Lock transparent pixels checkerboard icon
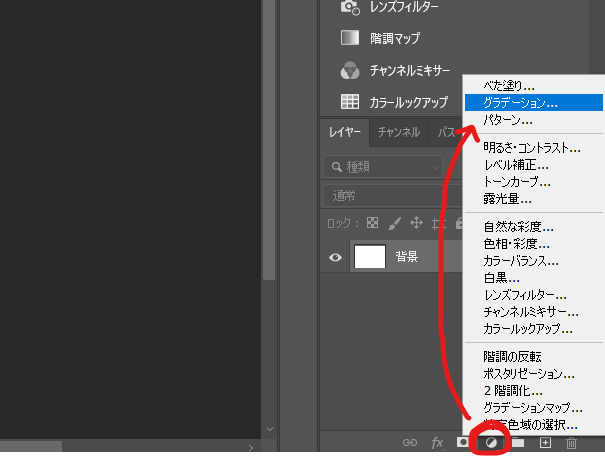 coord(372,223)
